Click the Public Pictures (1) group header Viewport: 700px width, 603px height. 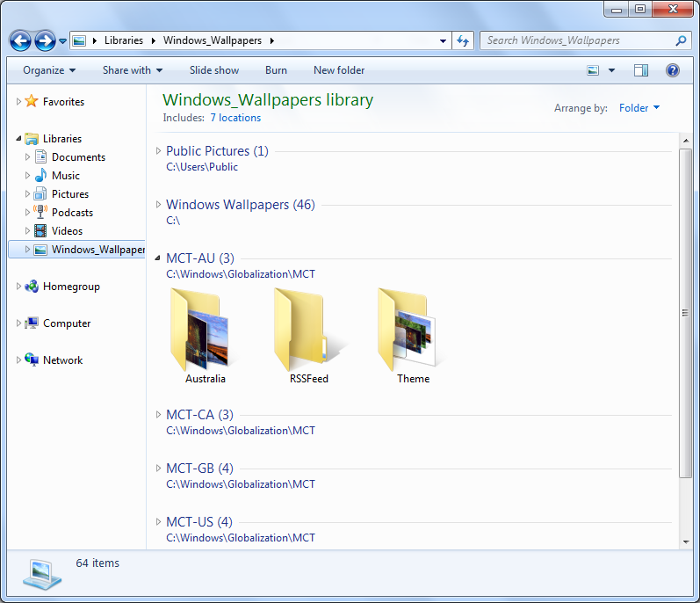pos(217,151)
